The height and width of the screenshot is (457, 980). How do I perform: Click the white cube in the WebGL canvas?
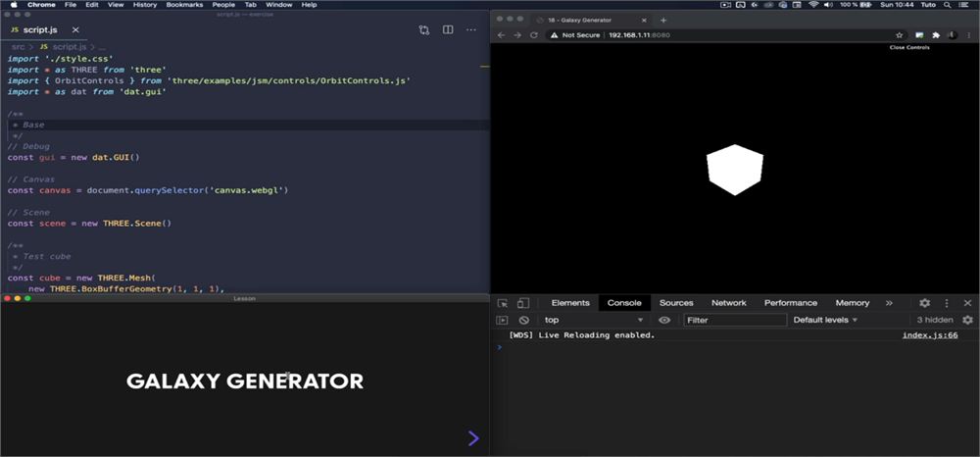(x=735, y=170)
